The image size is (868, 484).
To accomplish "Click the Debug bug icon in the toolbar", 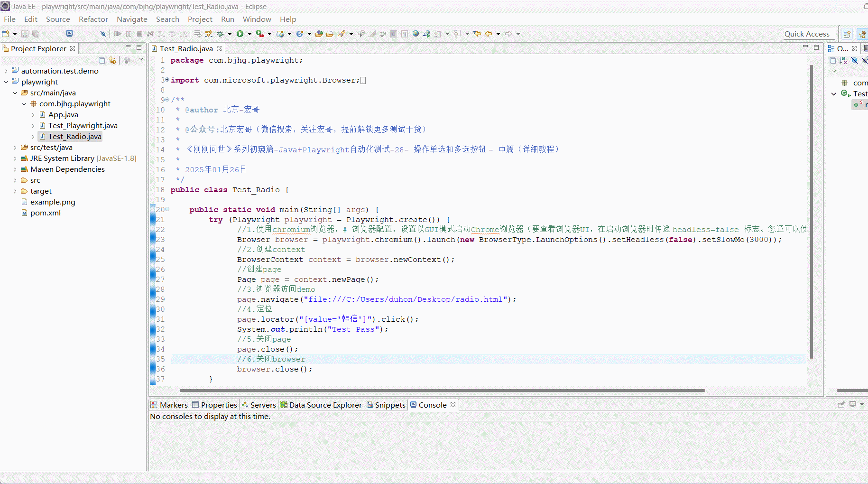I will coord(220,34).
